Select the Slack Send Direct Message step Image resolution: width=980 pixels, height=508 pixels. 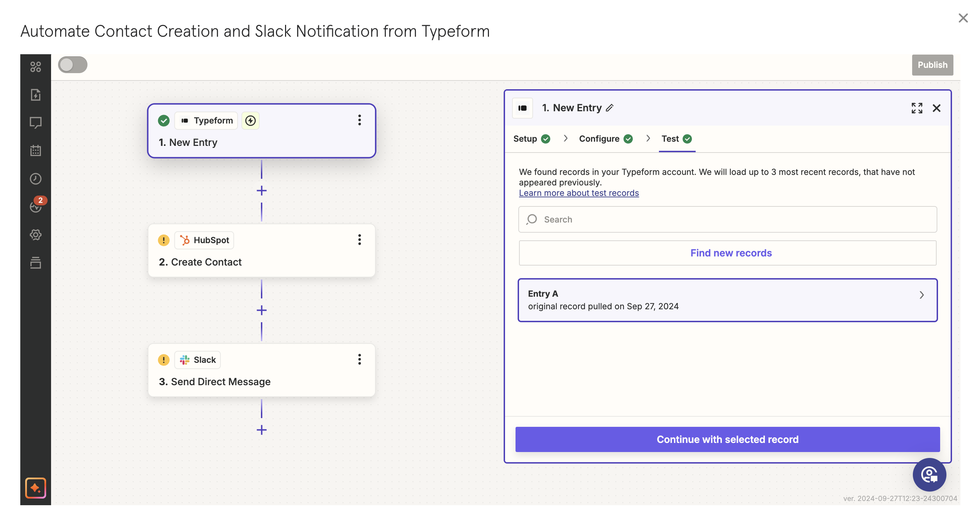pos(261,370)
